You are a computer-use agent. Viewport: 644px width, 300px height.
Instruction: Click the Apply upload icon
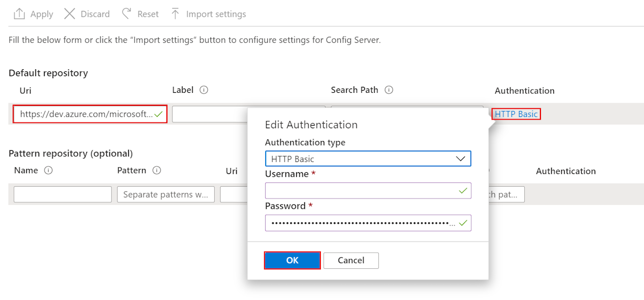19,14
